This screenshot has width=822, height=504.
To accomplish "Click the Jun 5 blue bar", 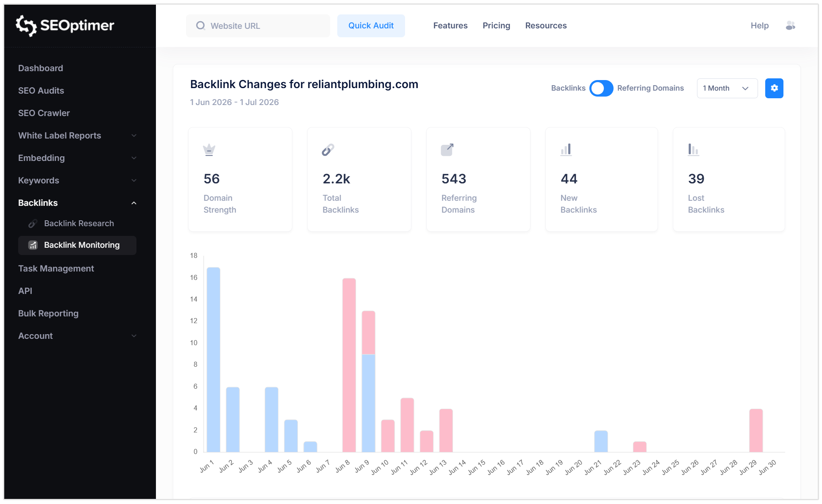I will pyautogui.click(x=291, y=436).
